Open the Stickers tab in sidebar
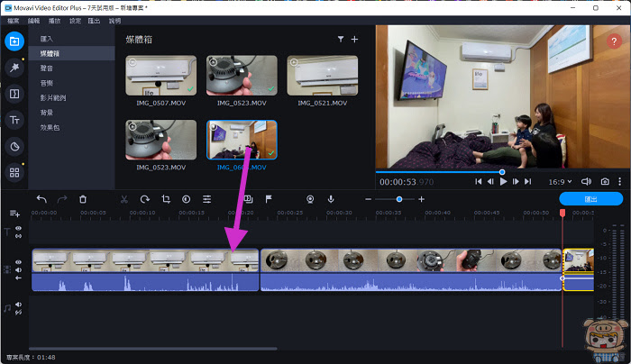This screenshot has height=364, width=631. 14,146
